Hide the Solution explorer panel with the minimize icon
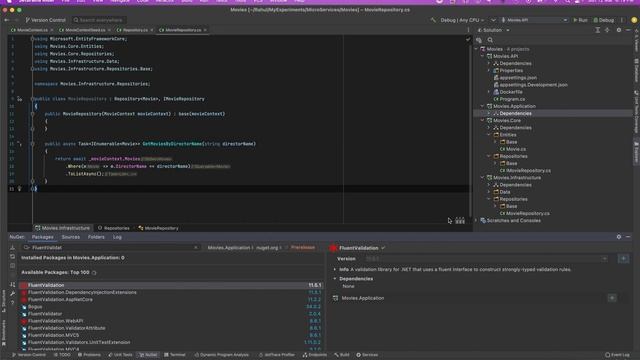640x360 pixels. point(628,30)
